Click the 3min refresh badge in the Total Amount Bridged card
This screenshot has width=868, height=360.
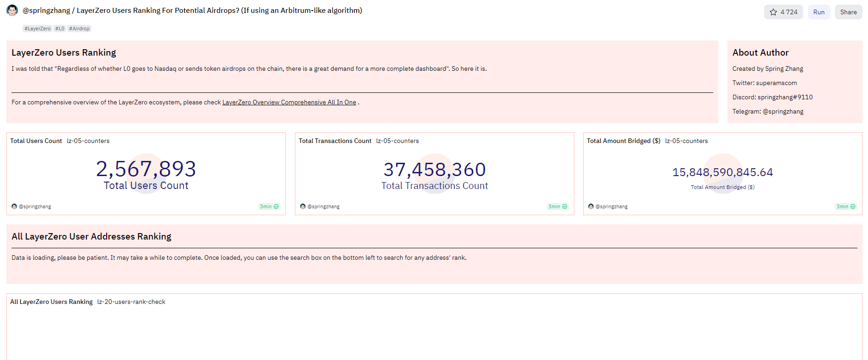click(846, 206)
